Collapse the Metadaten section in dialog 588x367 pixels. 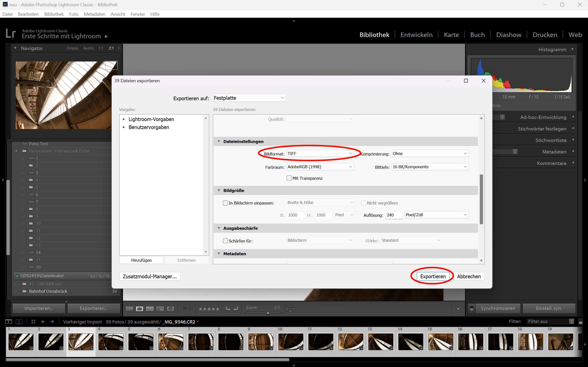point(219,253)
